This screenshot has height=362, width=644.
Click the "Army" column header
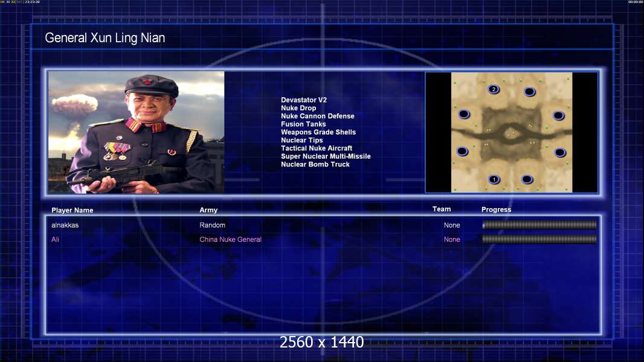click(208, 210)
